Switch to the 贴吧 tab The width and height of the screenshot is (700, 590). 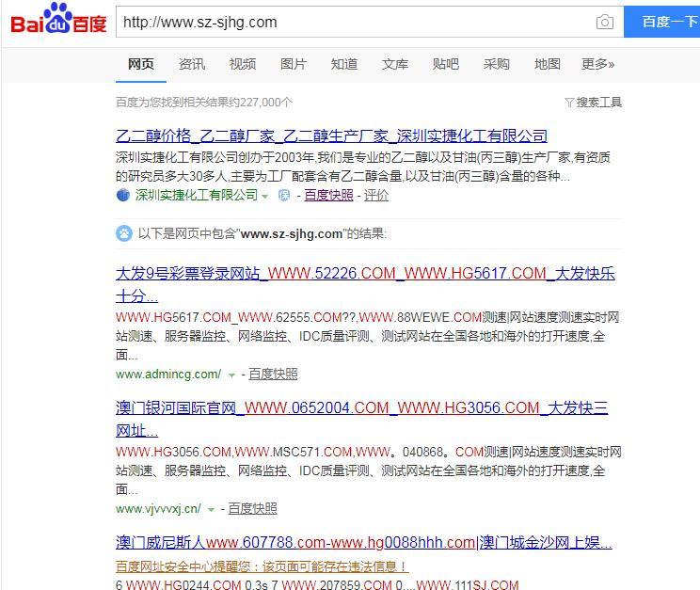[446, 64]
